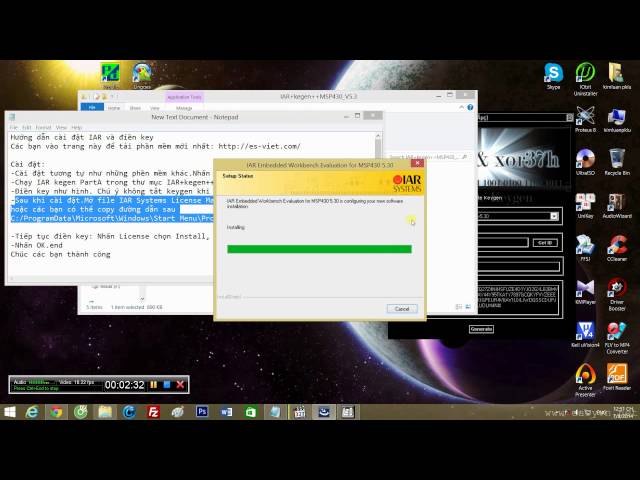
Task: Open File Explorer from the taskbar
Action: (104, 412)
